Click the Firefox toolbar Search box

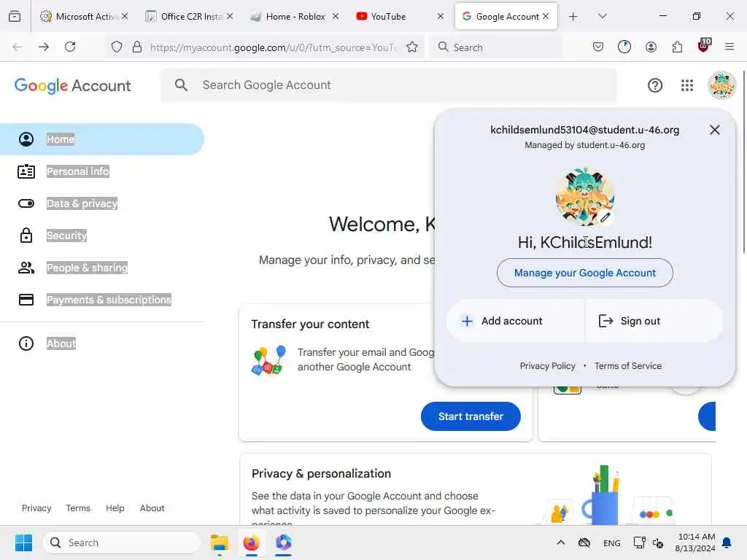(x=495, y=47)
